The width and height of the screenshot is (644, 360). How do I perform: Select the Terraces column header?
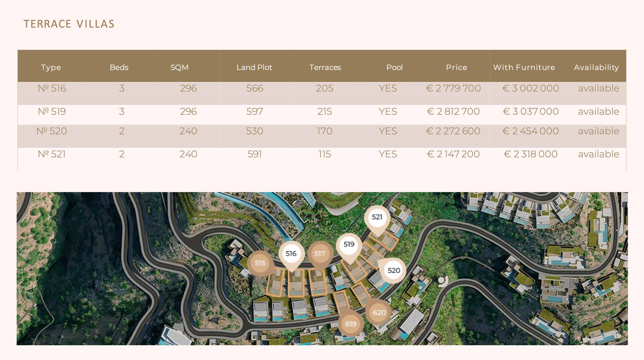pyautogui.click(x=325, y=67)
